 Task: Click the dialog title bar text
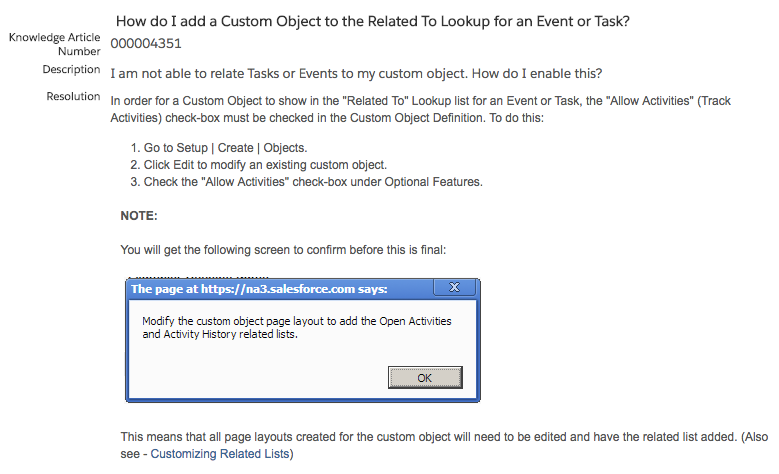(259, 289)
